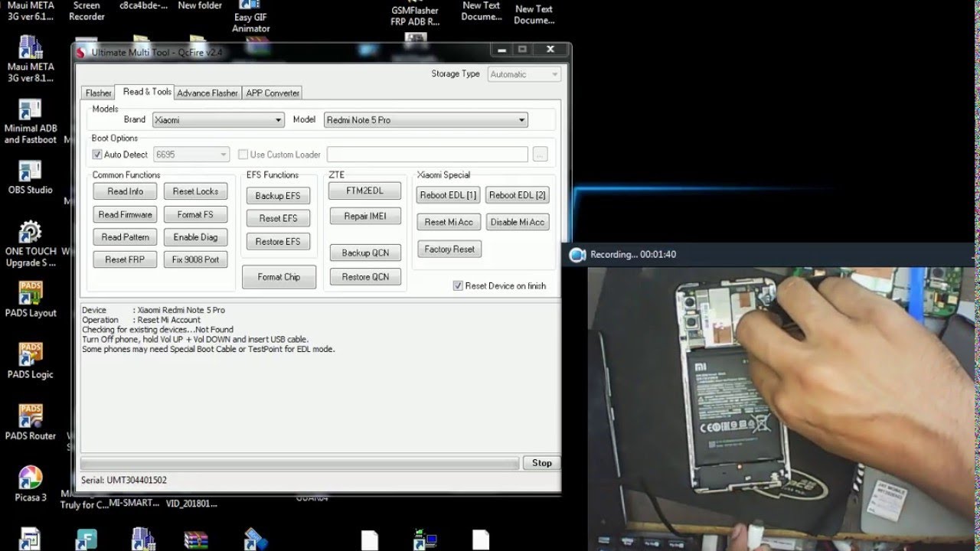Click the Read Firmware button
The width and height of the screenshot is (980, 551).
[x=126, y=214]
